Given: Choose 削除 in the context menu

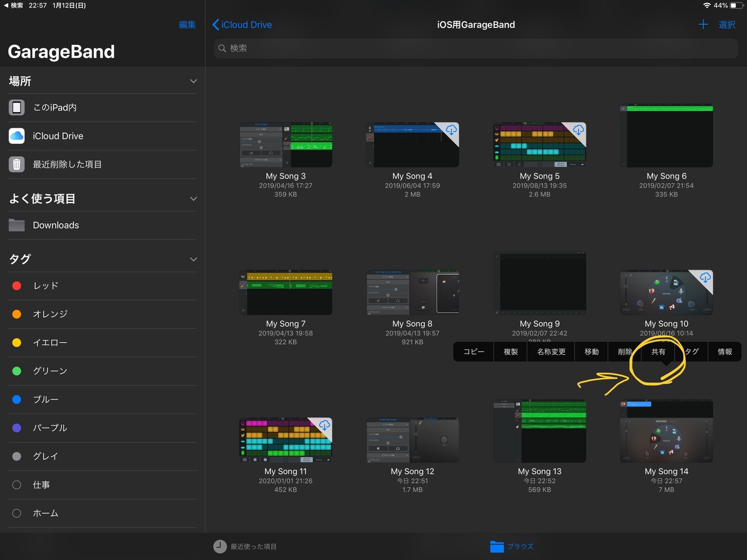Looking at the screenshot, I should click(625, 352).
